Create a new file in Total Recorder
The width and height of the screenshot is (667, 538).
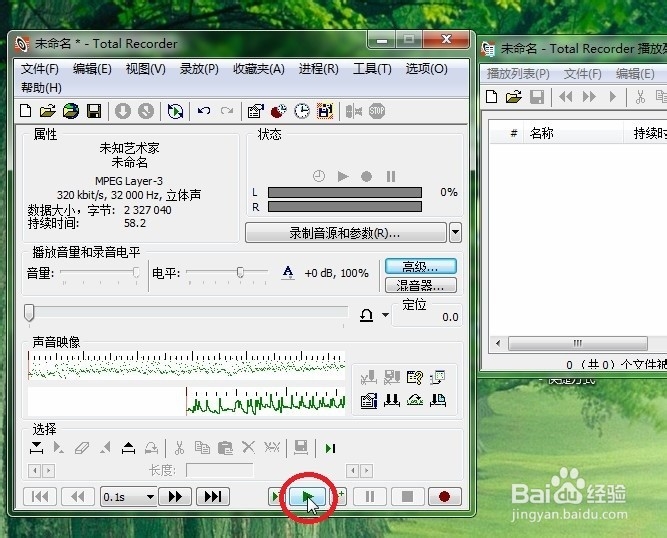pyautogui.click(x=26, y=111)
